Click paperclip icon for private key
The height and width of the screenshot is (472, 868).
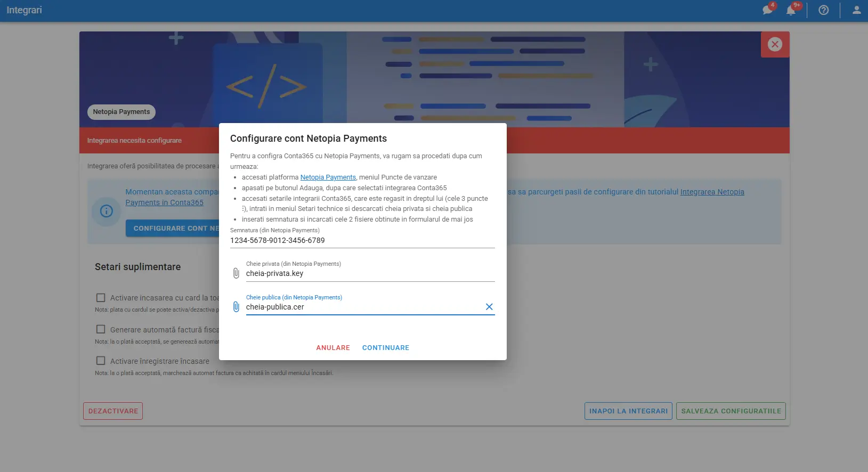tap(236, 273)
